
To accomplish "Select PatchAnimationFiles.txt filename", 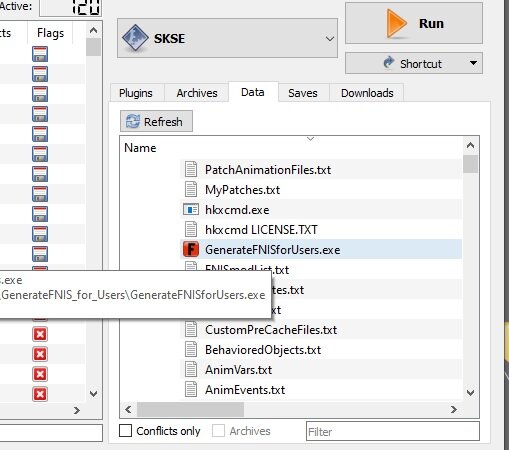I will 268,170.
